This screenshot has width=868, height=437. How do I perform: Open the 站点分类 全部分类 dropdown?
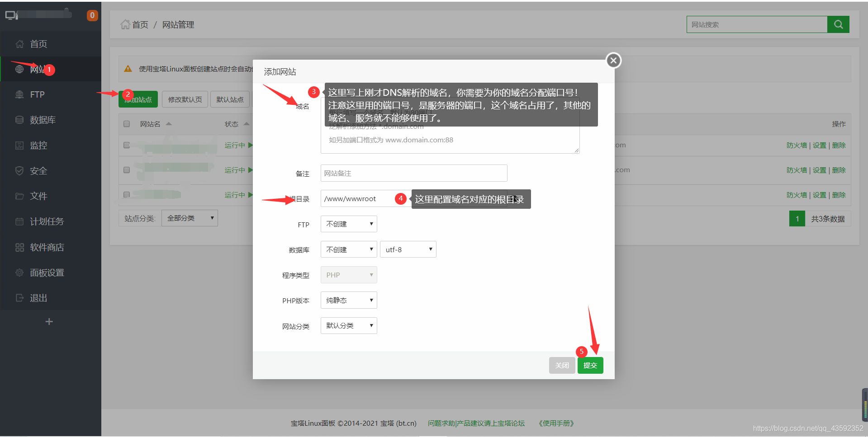click(x=190, y=218)
